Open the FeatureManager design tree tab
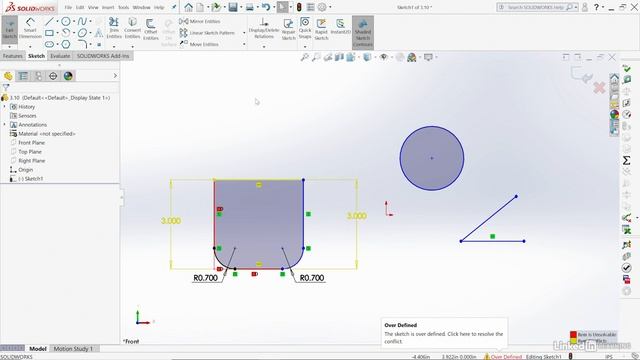This screenshot has width=640, height=360. click(8, 76)
